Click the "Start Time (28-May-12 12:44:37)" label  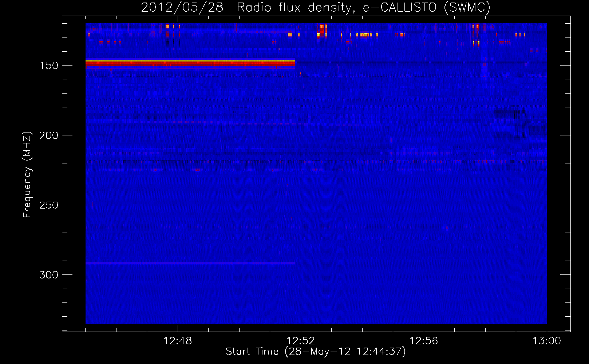click(316, 352)
